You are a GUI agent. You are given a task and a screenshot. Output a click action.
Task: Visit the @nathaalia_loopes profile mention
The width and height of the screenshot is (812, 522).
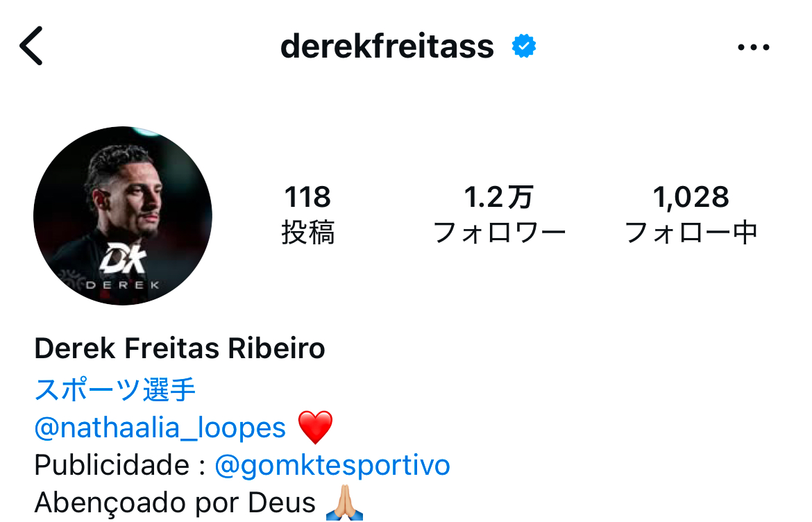click(x=160, y=428)
